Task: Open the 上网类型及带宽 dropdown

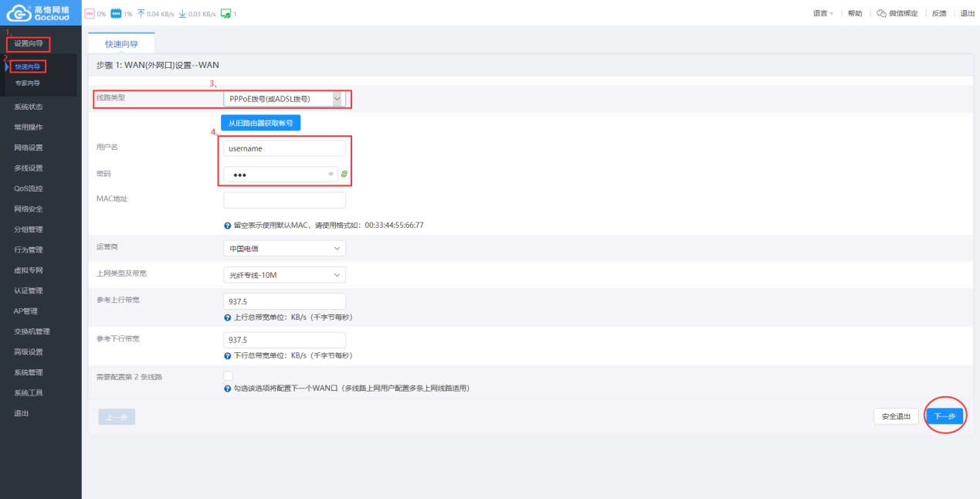Action: (x=283, y=275)
